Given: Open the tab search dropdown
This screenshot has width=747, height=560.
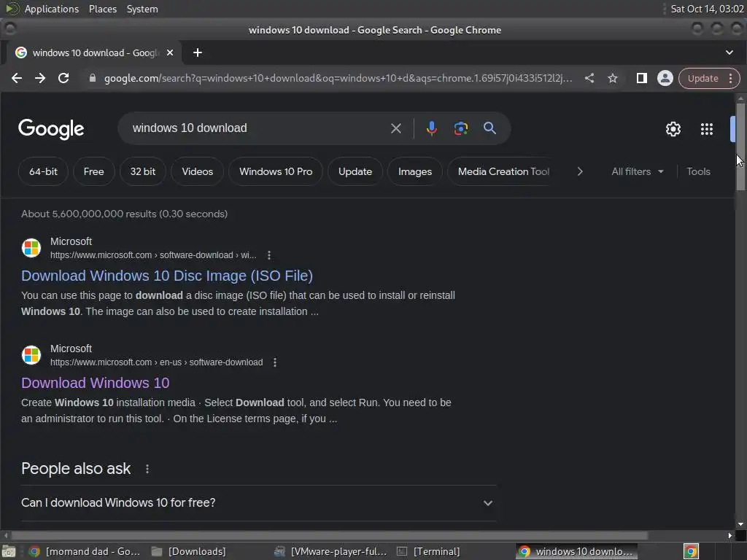Looking at the screenshot, I should (x=729, y=52).
